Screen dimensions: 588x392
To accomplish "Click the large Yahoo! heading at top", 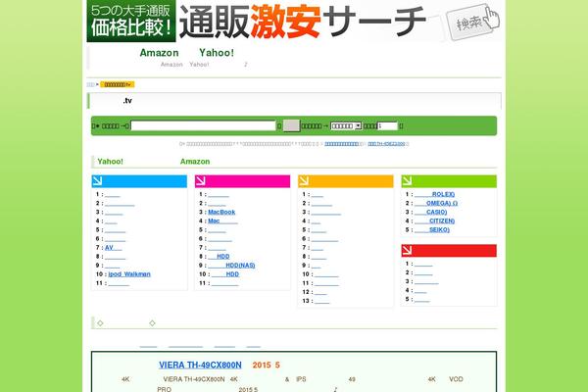I will (x=217, y=53).
